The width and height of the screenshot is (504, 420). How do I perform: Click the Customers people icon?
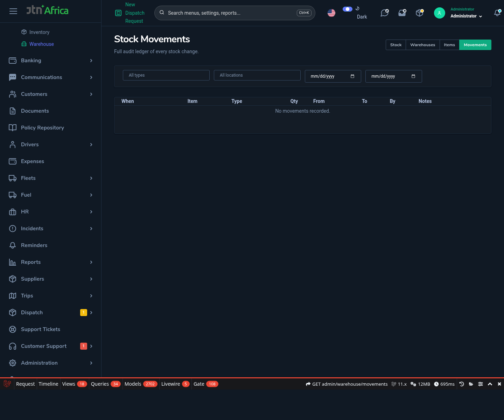click(13, 94)
